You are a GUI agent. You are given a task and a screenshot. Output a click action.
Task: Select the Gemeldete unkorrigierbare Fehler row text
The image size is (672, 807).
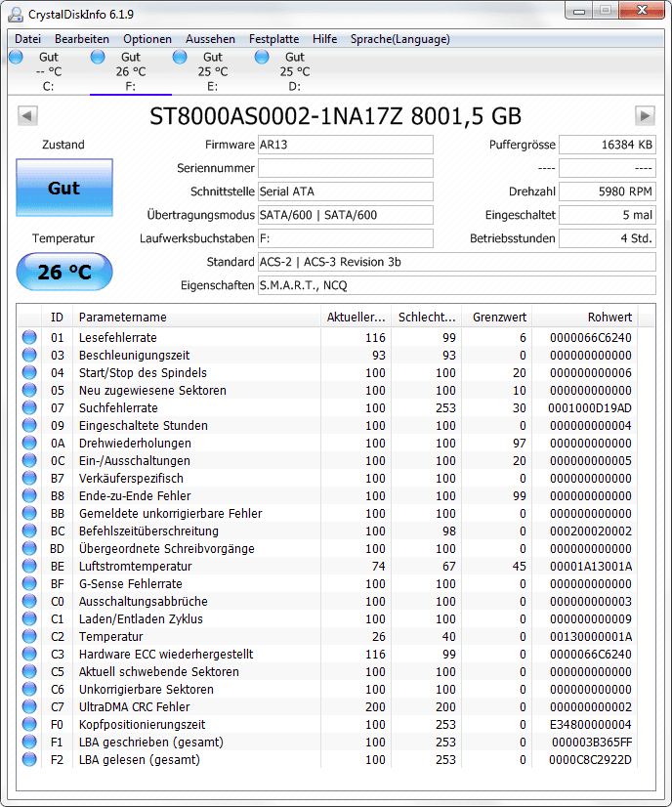coord(170,513)
